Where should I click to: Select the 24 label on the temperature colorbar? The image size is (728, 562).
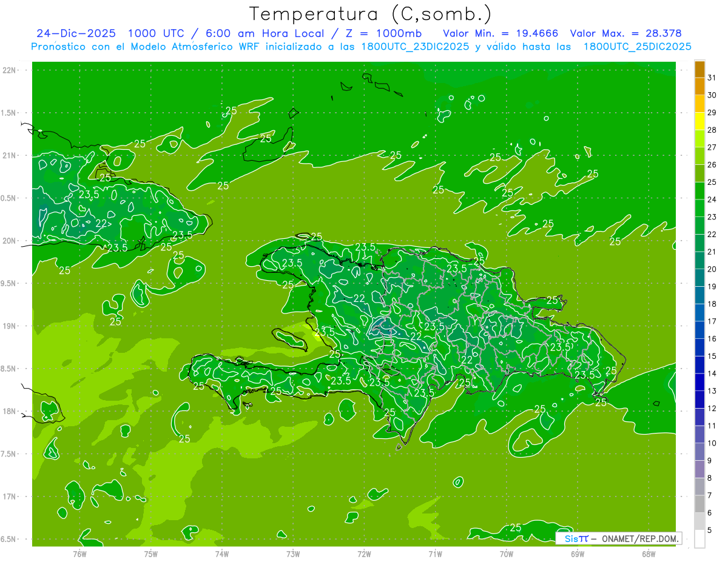[x=712, y=199]
